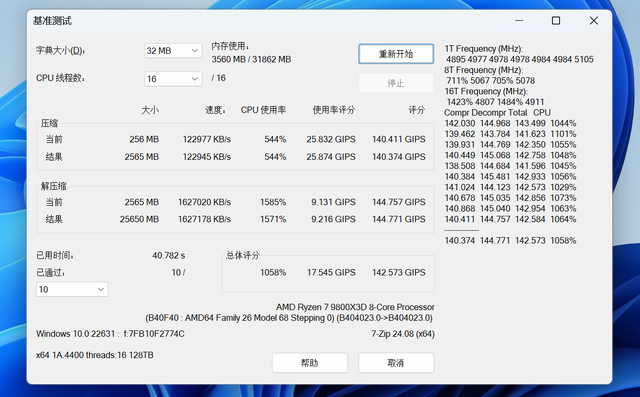Close the 基准测试 window
The width and height of the screenshot is (640, 397).
(593, 21)
